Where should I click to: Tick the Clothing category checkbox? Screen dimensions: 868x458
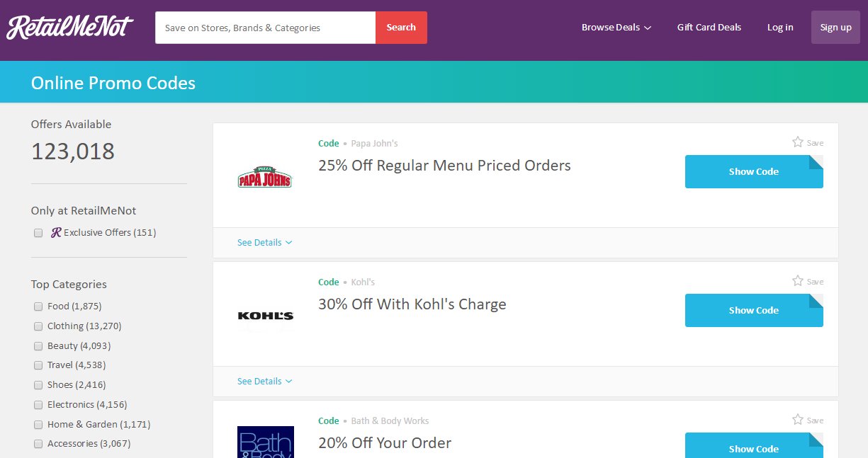[x=38, y=326]
